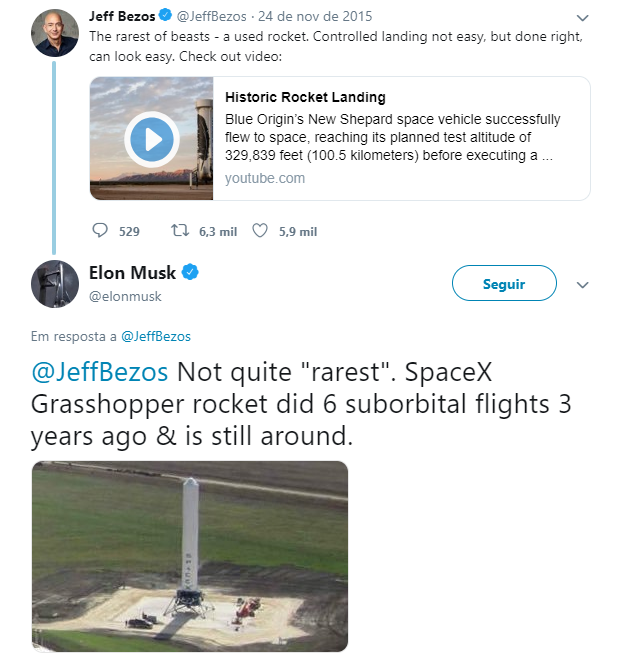622x662 pixels.
Task: Open Jeff Bezos profile avatar
Action: coord(55,33)
